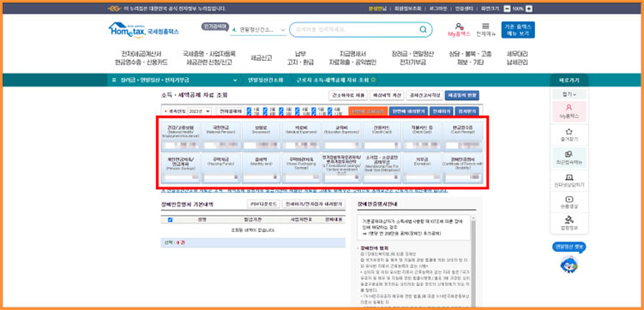Toggle the 3월 month checkbox
The width and height of the screenshot is (644, 310).
tap(281, 110)
